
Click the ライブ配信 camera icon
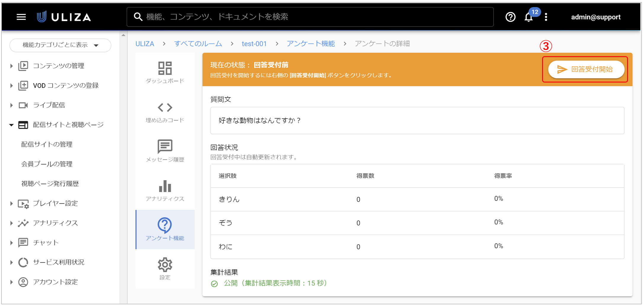(x=23, y=105)
